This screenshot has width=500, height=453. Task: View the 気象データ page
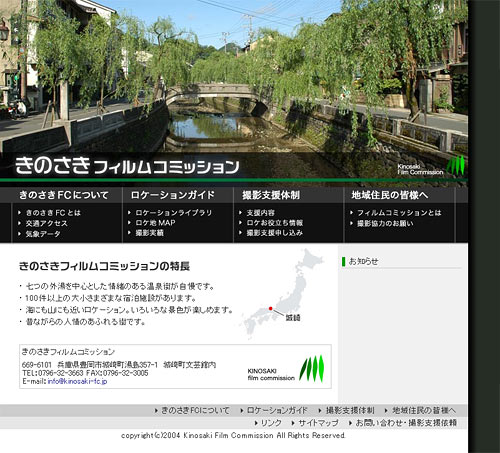[x=43, y=234]
